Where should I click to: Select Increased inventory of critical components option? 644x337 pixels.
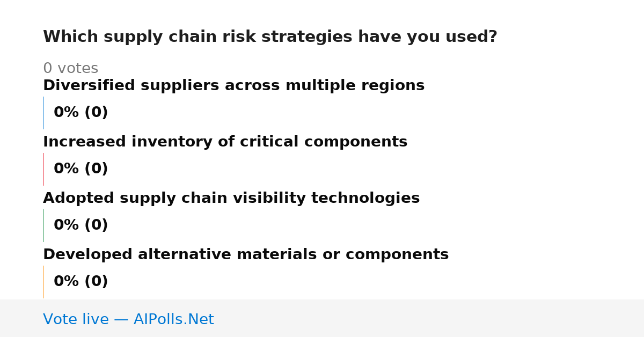[x=225, y=142]
